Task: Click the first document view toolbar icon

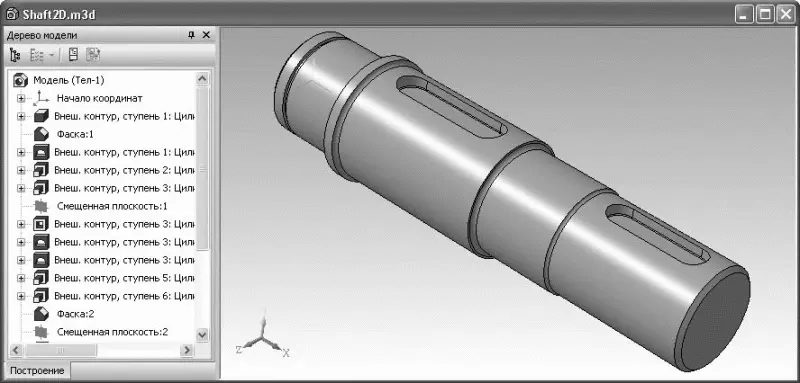Action: pyautogui.click(x=73, y=55)
